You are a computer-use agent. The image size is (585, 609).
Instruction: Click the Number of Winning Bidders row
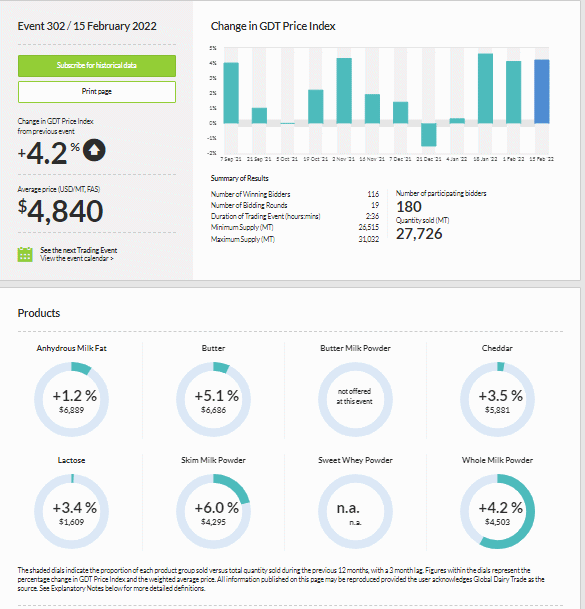click(x=295, y=194)
